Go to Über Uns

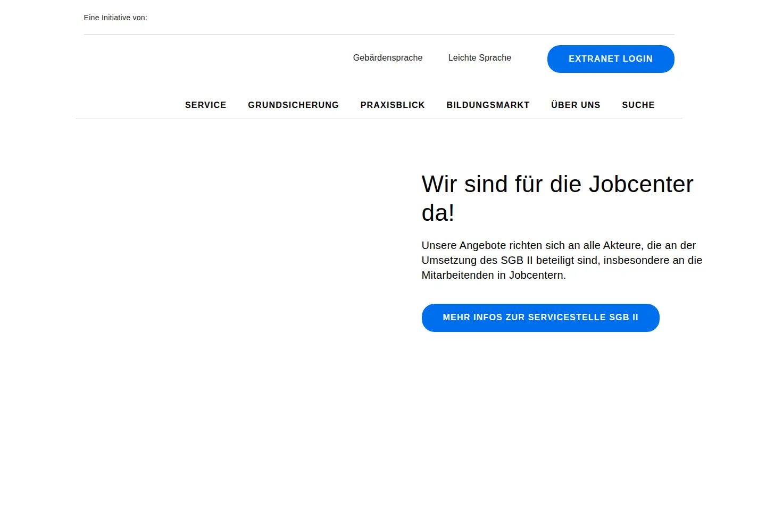click(576, 105)
